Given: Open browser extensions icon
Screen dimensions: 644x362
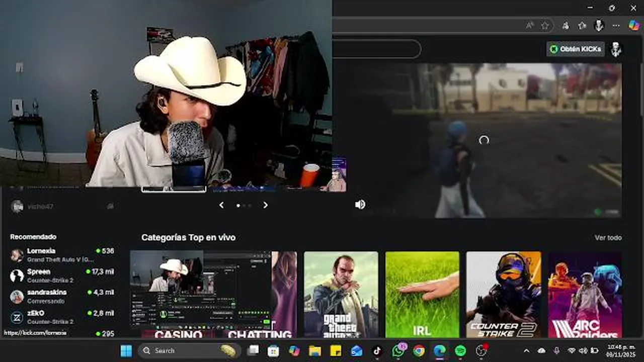Looking at the screenshot, I should [x=566, y=25].
